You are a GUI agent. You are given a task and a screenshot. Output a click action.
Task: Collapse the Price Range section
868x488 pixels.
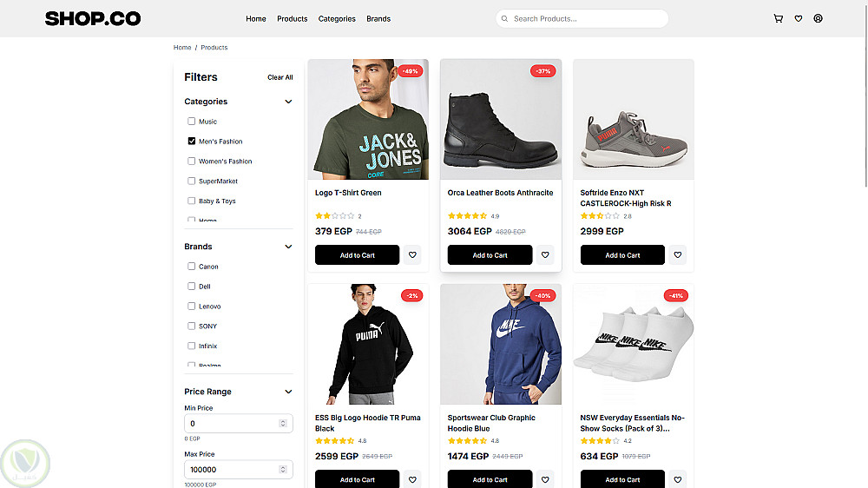tap(288, 392)
